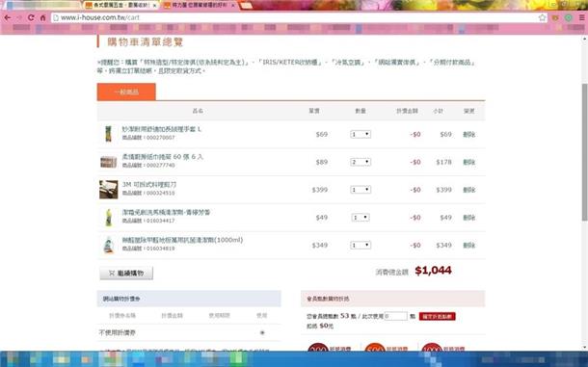Click the 繼續購物 continue shopping button

pos(126,273)
